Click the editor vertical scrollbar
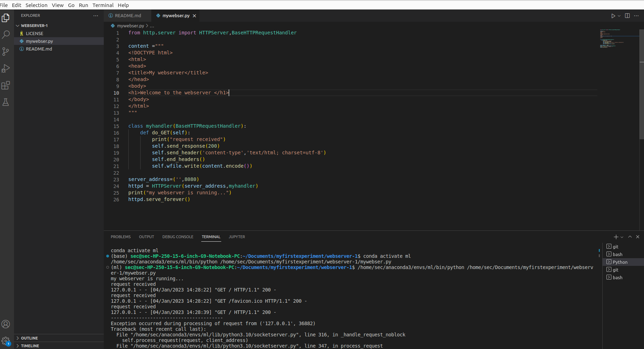The width and height of the screenshot is (644, 349). pos(642,84)
